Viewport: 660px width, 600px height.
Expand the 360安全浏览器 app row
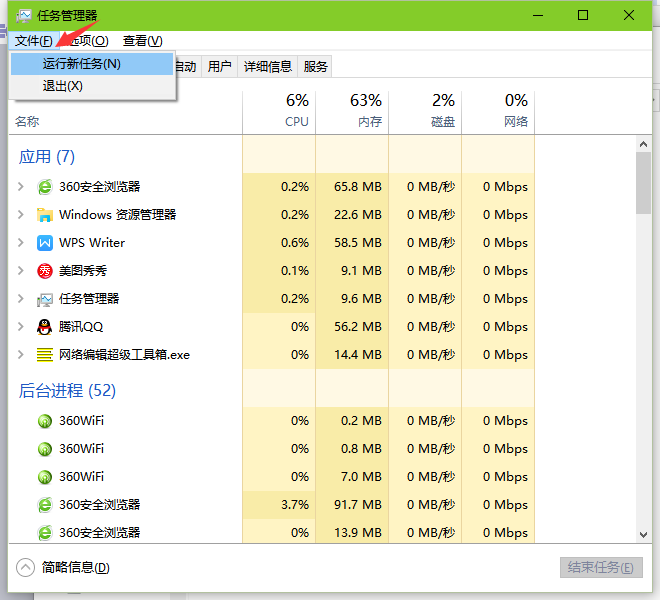point(20,187)
